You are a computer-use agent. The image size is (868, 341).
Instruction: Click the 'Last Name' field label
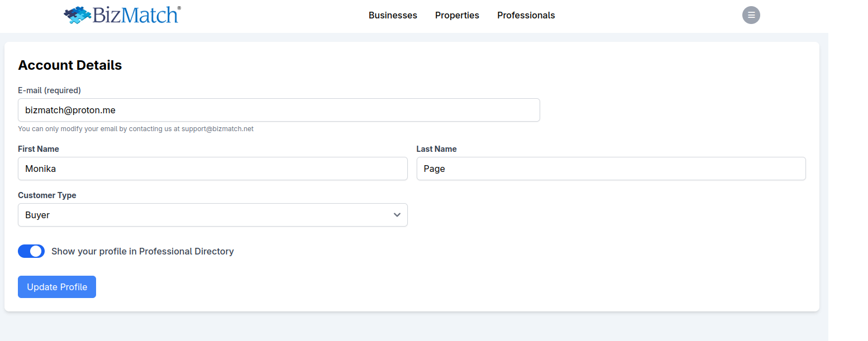pos(436,149)
